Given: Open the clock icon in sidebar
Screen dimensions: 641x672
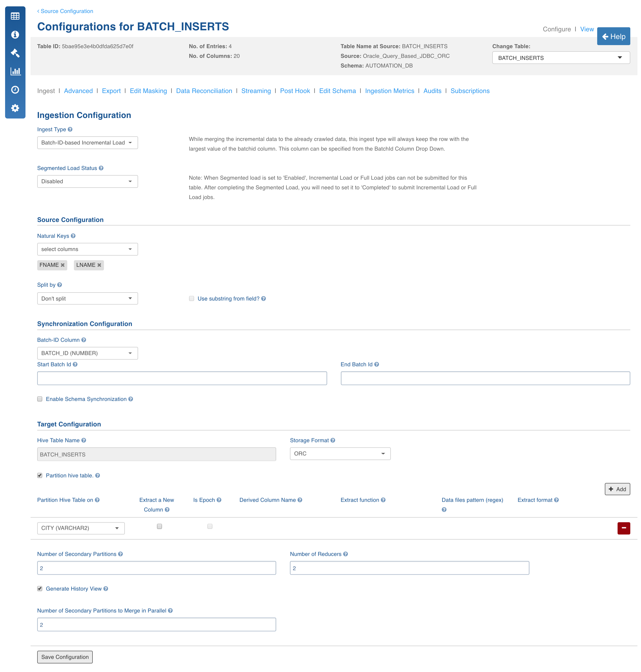Looking at the screenshot, I should pyautogui.click(x=15, y=89).
